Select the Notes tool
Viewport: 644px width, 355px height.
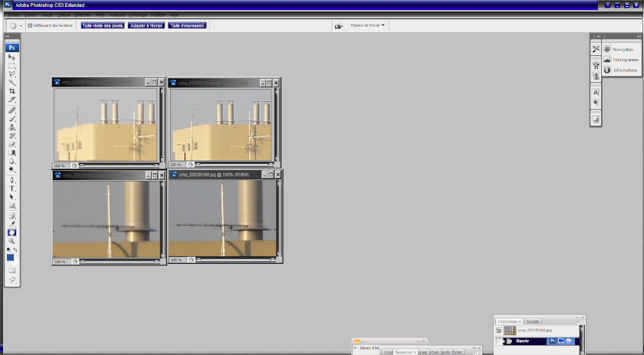tap(12, 215)
